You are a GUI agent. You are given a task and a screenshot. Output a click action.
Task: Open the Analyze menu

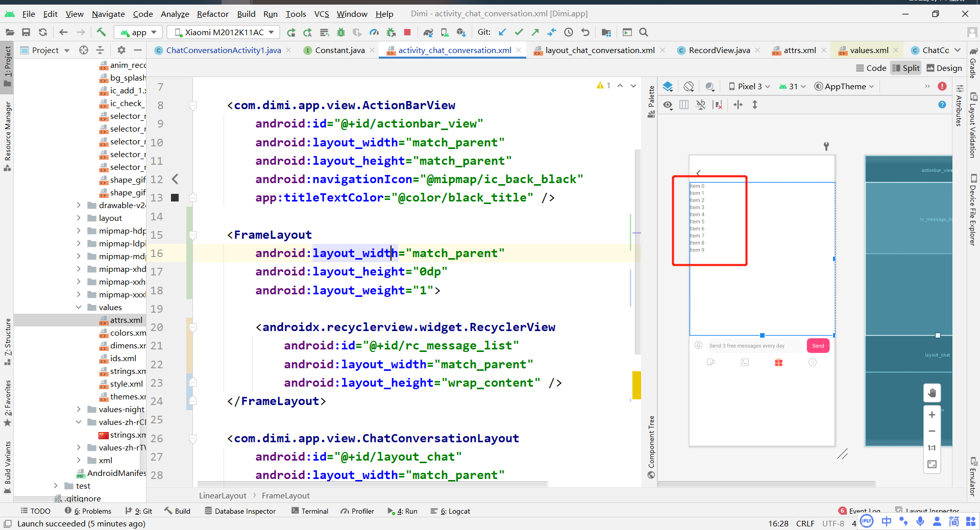click(175, 14)
